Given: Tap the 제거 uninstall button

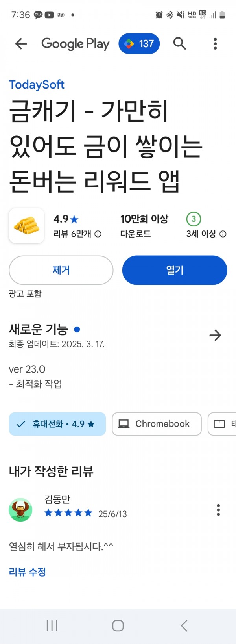Looking at the screenshot, I should 61,270.
